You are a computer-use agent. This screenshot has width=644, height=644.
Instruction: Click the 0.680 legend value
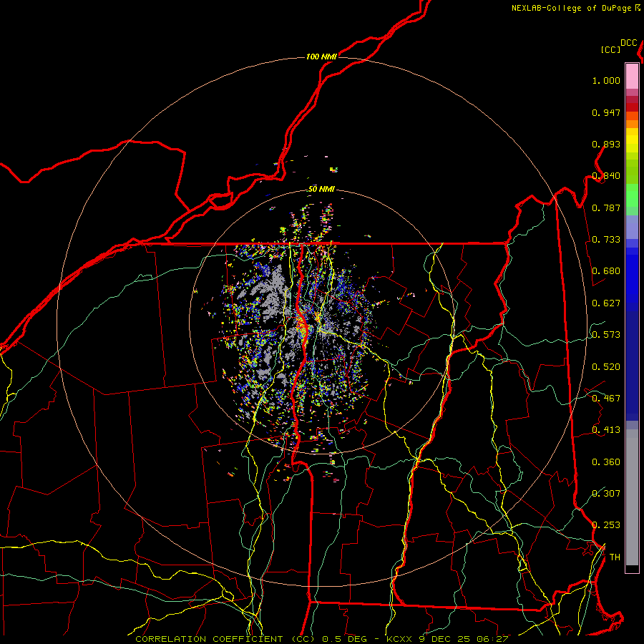pyautogui.click(x=606, y=271)
